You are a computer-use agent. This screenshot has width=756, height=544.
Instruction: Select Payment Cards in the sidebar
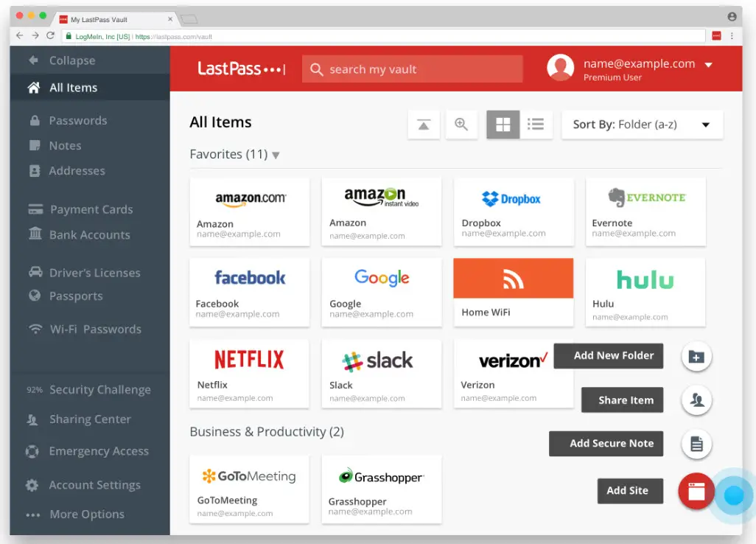[x=91, y=209]
